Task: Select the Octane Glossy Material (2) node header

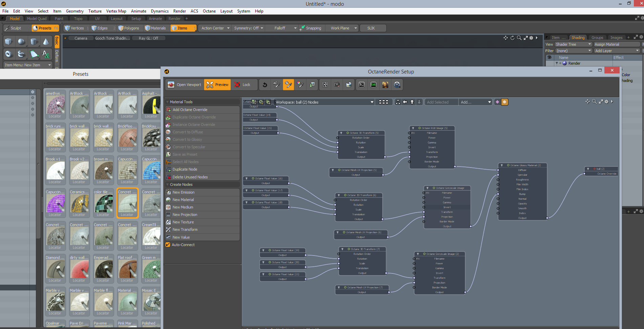Action: tap(522, 165)
